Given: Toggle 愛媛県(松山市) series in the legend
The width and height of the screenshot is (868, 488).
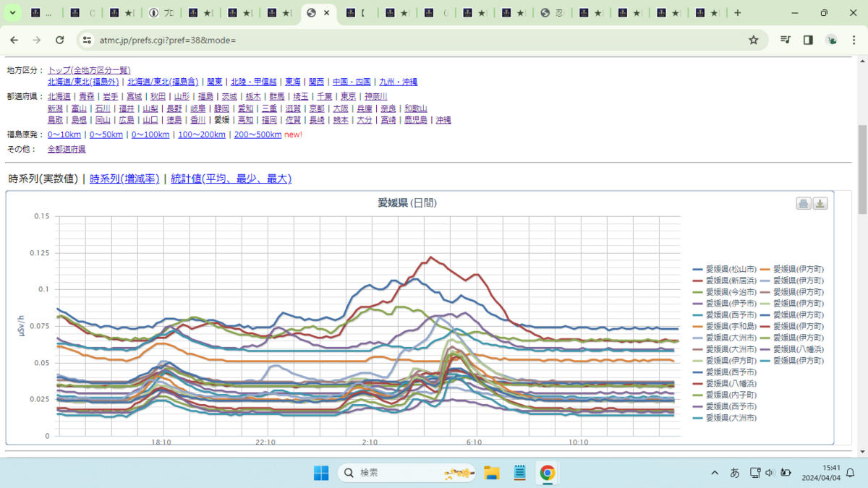Looking at the screenshot, I should 725,269.
